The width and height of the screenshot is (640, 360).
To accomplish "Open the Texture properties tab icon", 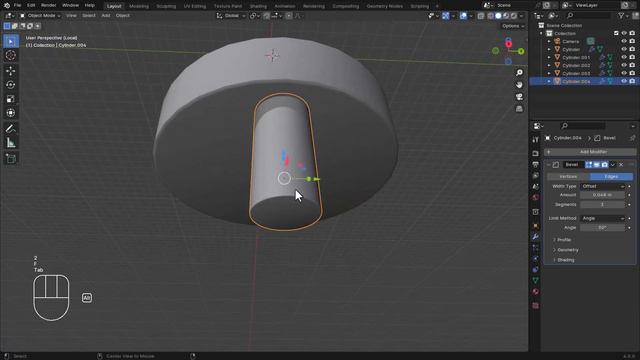I will click(x=536, y=305).
